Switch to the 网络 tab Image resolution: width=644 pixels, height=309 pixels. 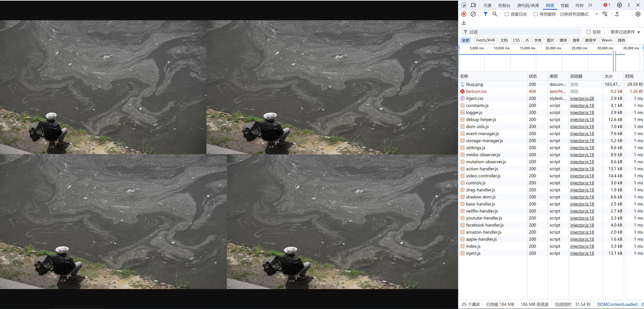[x=550, y=6]
